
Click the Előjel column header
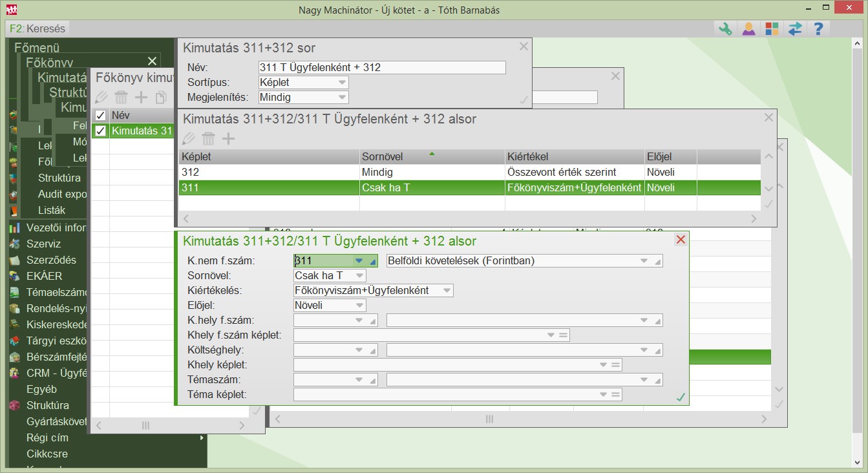pyautogui.click(x=670, y=157)
